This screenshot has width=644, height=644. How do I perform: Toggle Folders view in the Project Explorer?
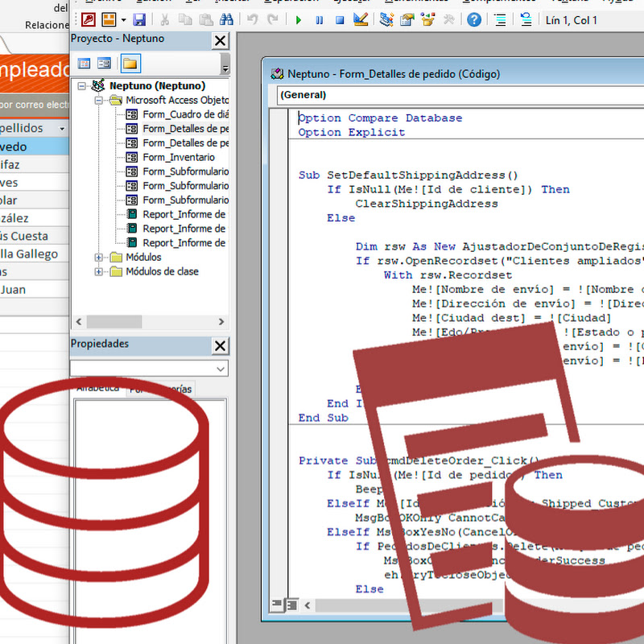(129, 63)
